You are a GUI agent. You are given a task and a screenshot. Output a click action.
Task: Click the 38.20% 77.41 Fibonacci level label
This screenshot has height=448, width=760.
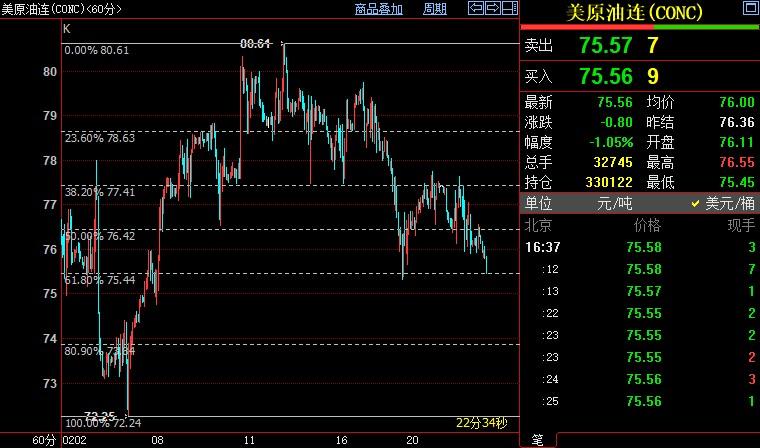pos(100,191)
